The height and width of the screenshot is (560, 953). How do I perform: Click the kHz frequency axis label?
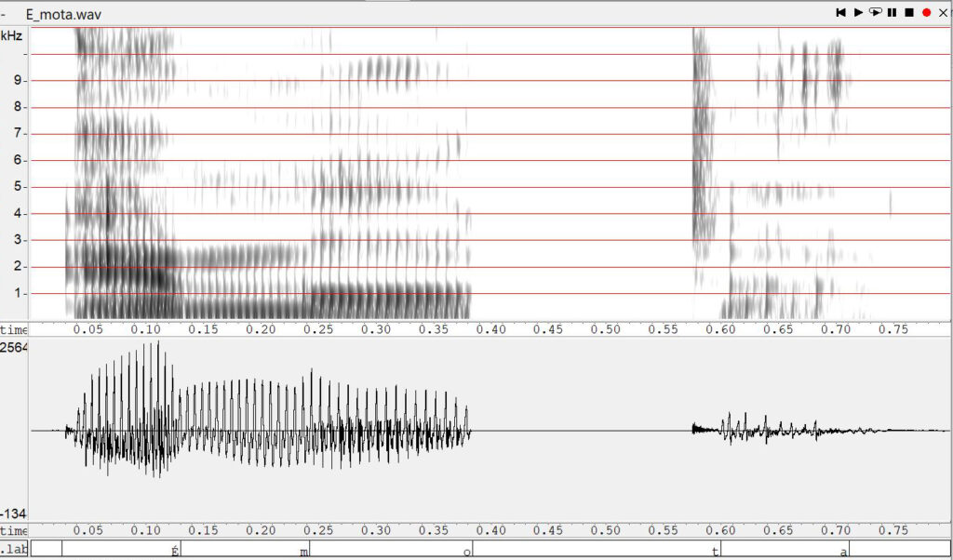tap(11, 34)
